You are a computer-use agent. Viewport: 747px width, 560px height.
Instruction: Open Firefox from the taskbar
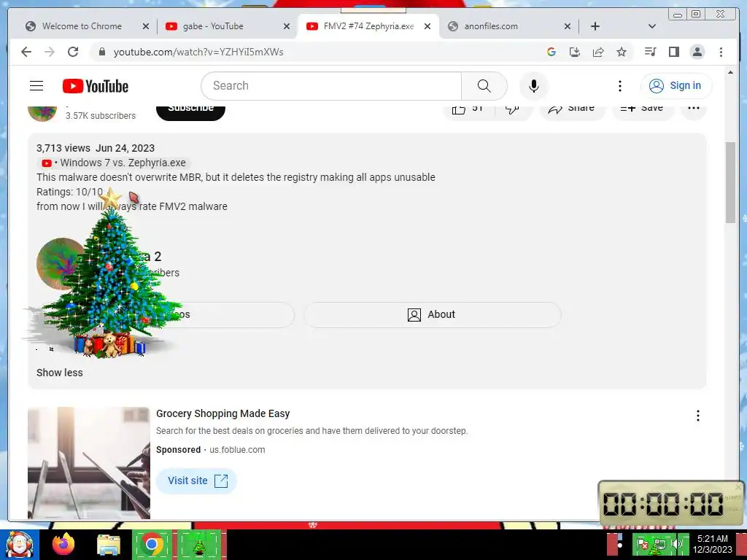(63, 544)
